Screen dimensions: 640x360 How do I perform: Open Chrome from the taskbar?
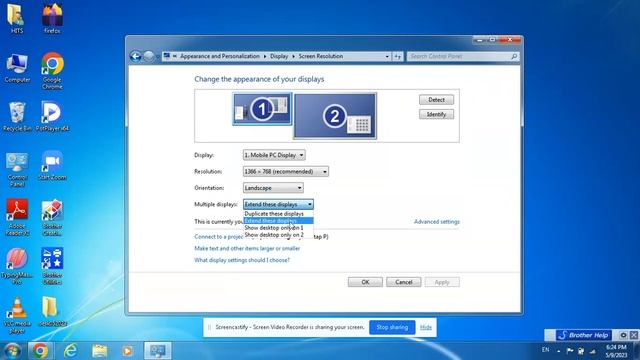click(40, 351)
